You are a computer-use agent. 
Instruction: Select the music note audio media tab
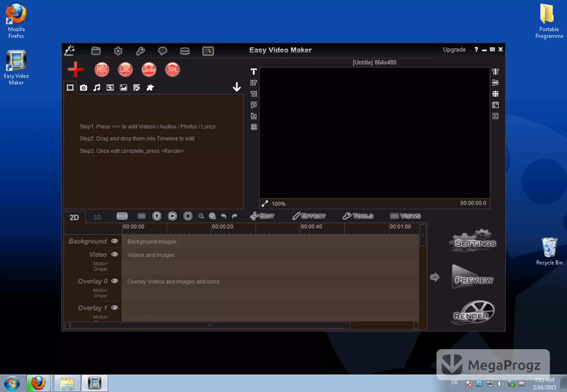click(97, 88)
